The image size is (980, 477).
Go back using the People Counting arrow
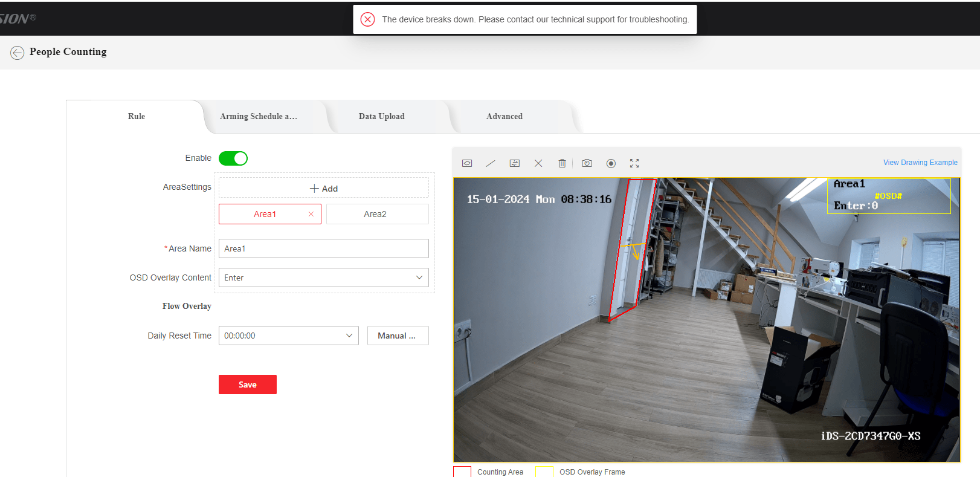point(17,53)
